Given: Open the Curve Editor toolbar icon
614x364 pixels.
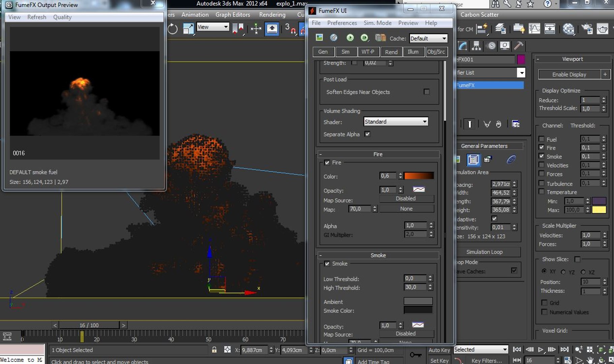Looking at the screenshot, I should [x=534, y=29].
